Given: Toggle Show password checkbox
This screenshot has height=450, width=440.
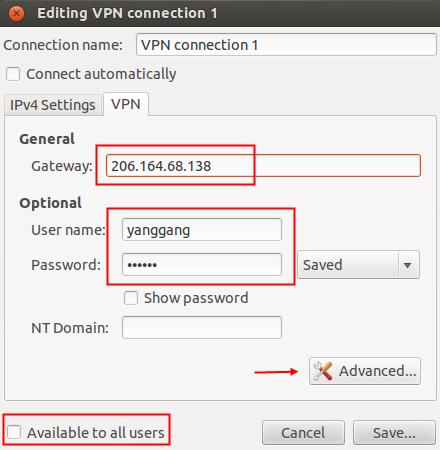Looking at the screenshot, I should pos(131,298).
